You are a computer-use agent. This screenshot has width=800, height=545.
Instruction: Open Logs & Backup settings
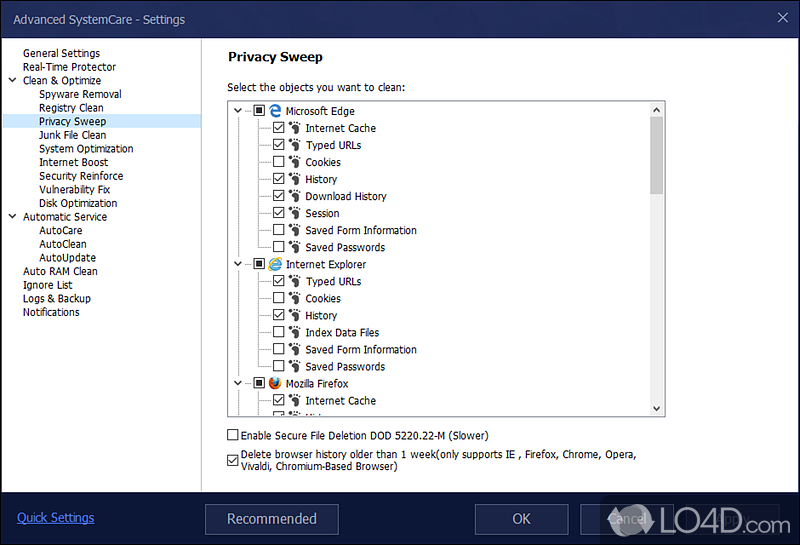coord(57,299)
